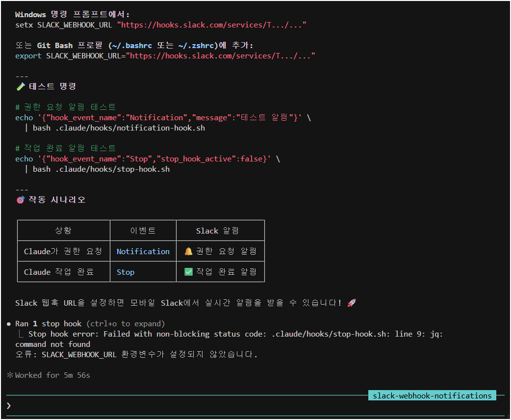Click the Worked for 5m 56s status
This screenshot has height=420, width=511.
[52, 375]
